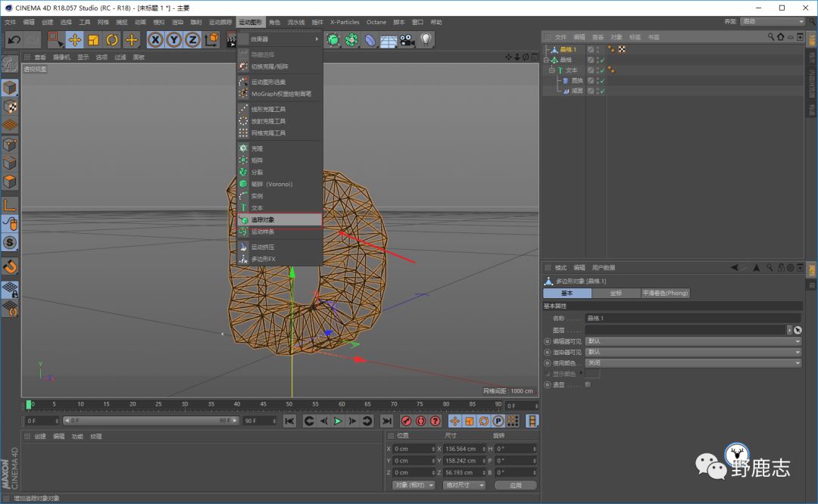The height and width of the screenshot is (504, 818).
Task: Select the Texture mode checkered cube icon
Action: click(9, 107)
